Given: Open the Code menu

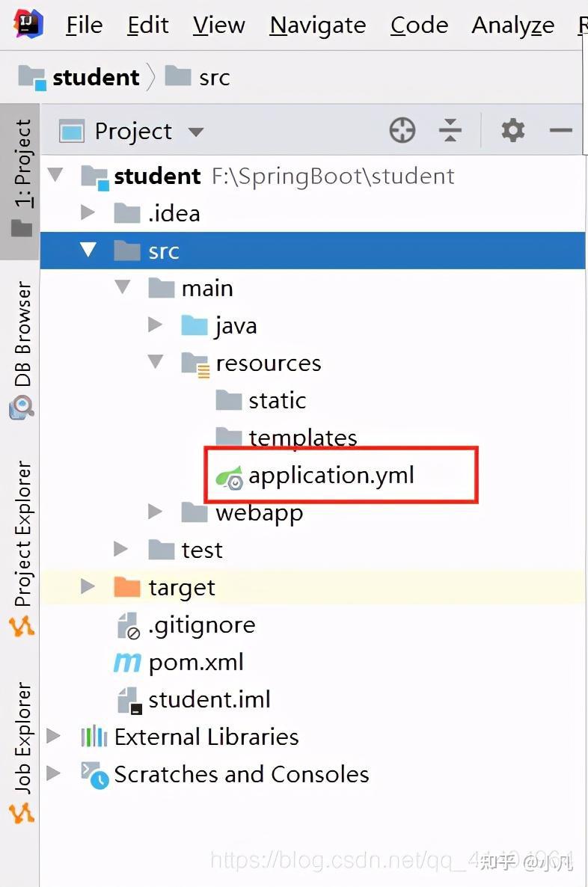Looking at the screenshot, I should (x=419, y=25).
